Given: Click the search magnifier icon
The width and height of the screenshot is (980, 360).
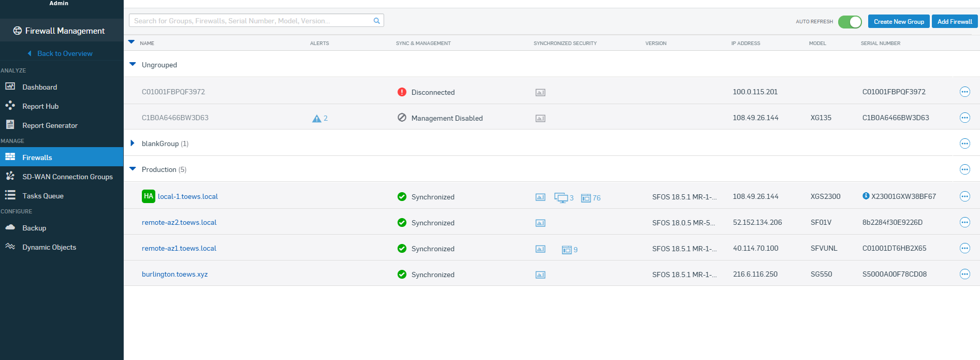Looking at the screenshot, I should pos(376,21).
